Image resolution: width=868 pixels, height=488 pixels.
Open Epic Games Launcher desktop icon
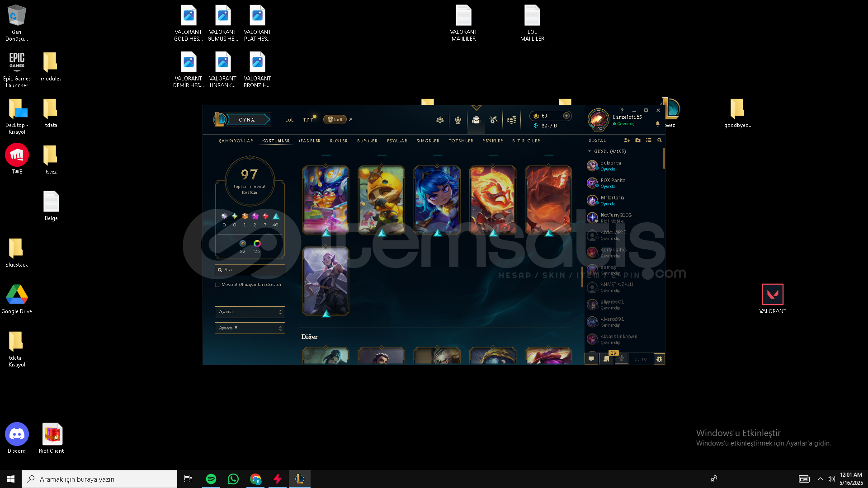pos(17,69)
